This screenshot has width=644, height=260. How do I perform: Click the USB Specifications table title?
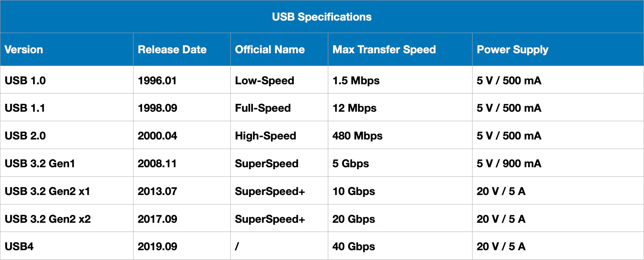coord(322,17)
